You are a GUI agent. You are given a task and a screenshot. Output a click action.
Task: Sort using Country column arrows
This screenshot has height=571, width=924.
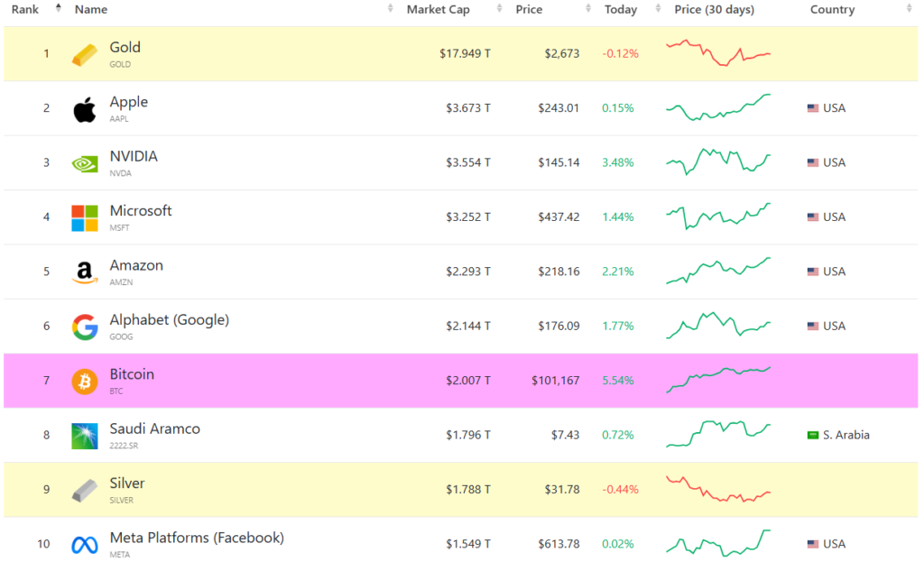(909, 7)
